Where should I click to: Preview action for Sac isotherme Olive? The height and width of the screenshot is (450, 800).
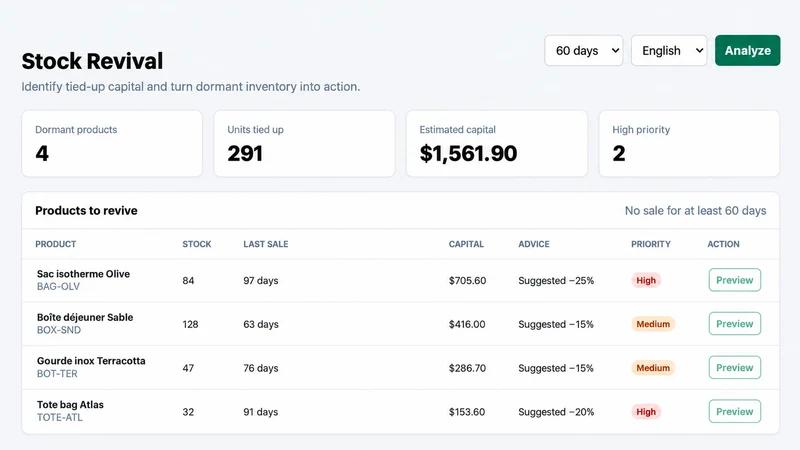(x=735, y=280)
